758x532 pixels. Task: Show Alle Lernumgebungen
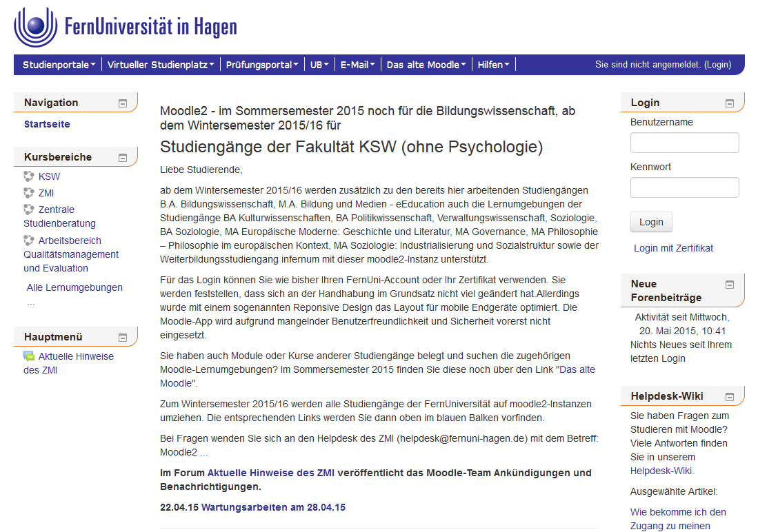click(x=74, y=287)
